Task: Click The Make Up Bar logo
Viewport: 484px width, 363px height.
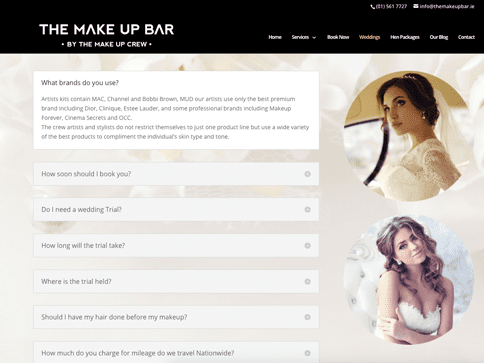Action: (107, 35)
